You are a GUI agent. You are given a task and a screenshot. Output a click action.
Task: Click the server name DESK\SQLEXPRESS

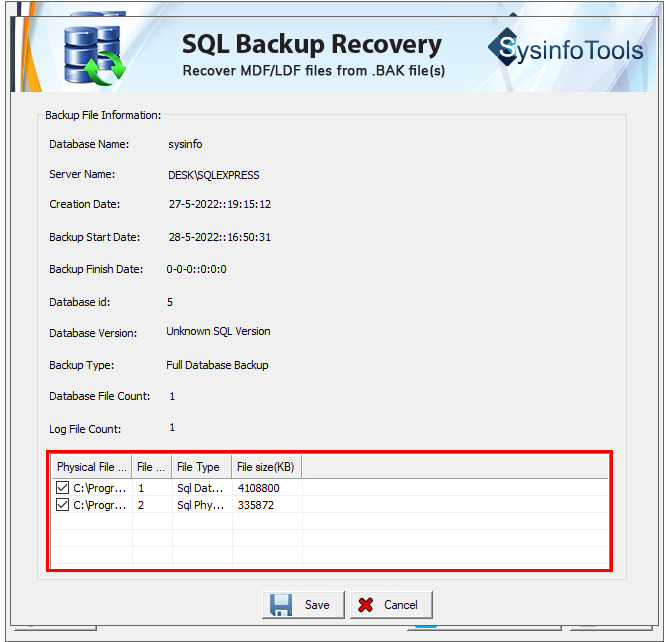point(214,175)
